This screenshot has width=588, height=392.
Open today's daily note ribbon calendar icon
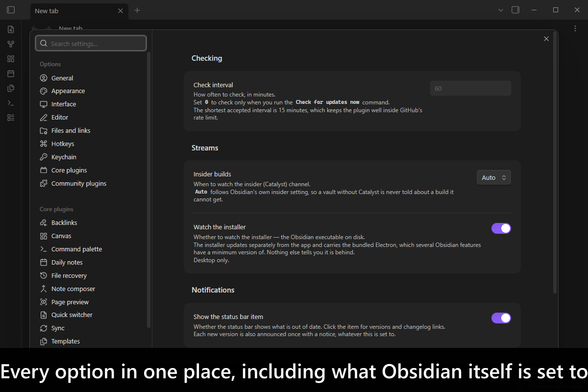[x=11, y=73]
